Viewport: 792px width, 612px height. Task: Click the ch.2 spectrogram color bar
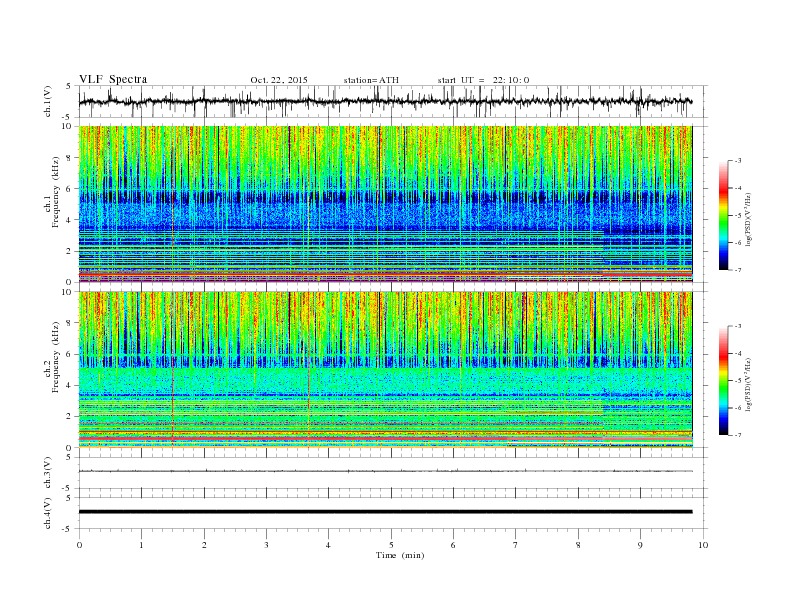click(723, 380)
